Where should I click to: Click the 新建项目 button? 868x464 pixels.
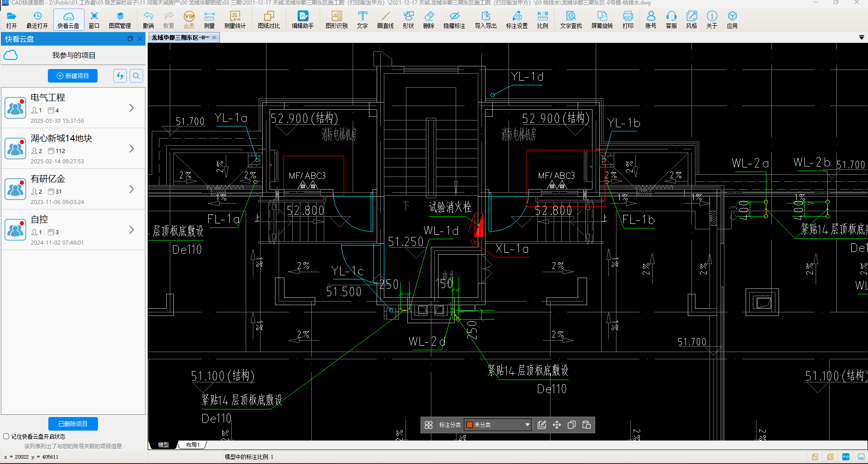[x=73, y=76]
